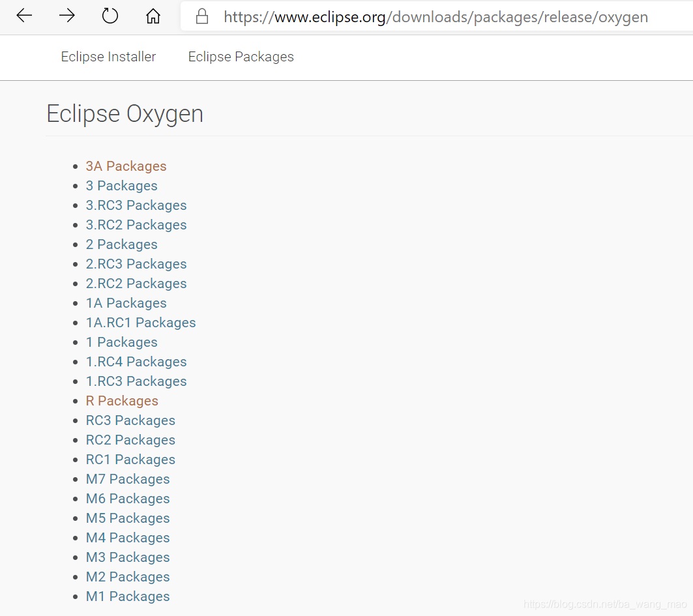Reload the page with the refresh icon
693x616 pixels.
coord(110,16)
